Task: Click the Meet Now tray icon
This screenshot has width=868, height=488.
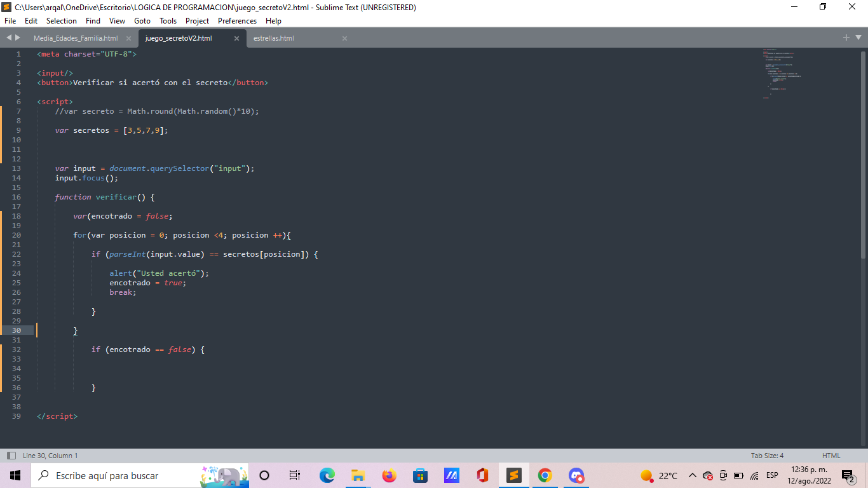Action: coord(723,475)
